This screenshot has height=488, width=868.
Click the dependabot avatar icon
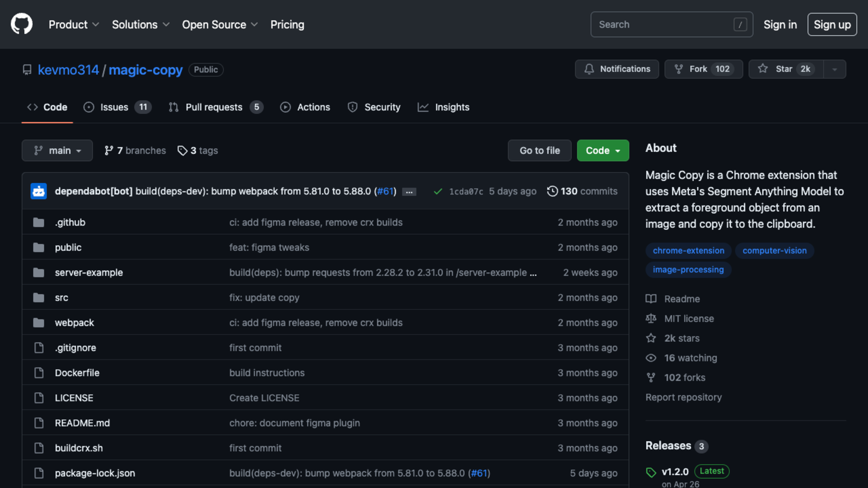pyautogui.click(x=38, y=191)
